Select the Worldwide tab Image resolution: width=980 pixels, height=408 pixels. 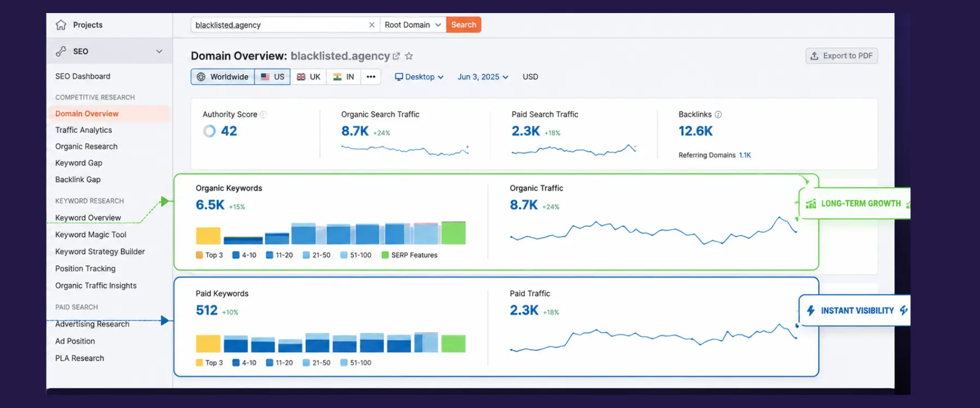(x=223, y=77)
